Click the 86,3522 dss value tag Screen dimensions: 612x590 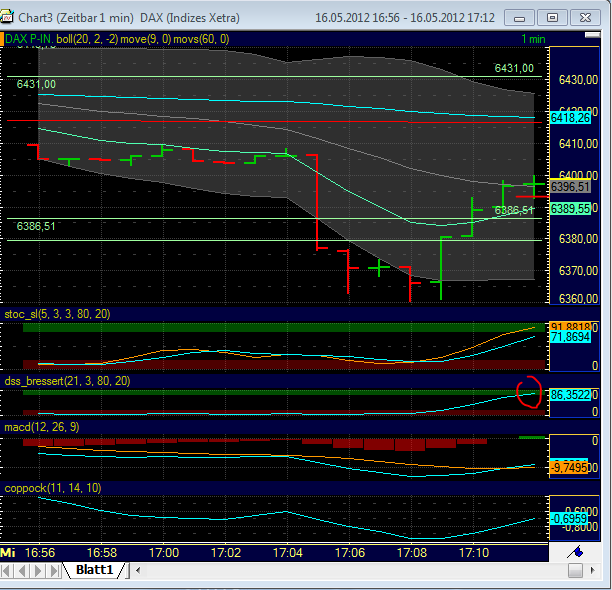pyautogui.click(x=570, y=395)
